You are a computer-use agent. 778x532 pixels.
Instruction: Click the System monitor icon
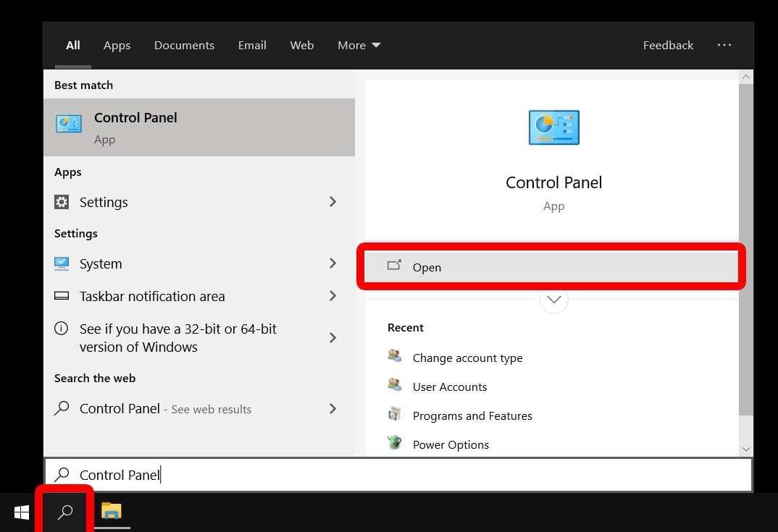pyautogui.click(x=62, y=263)
